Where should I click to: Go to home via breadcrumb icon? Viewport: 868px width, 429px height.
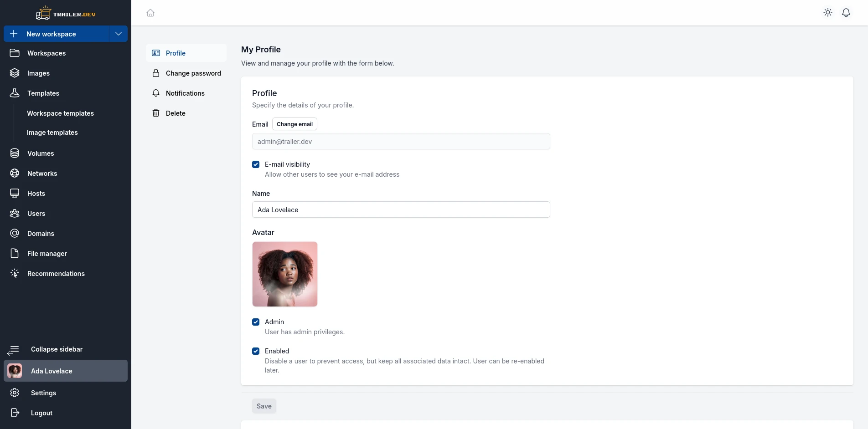[150, 13]
